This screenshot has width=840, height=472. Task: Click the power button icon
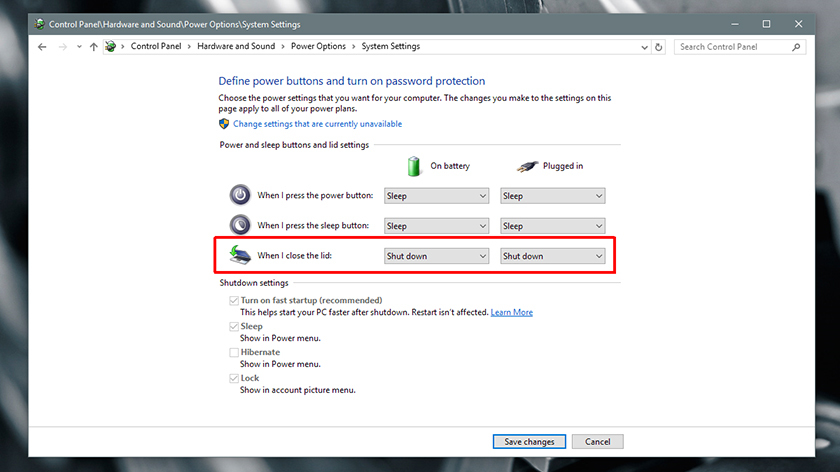tap(240, 195)
